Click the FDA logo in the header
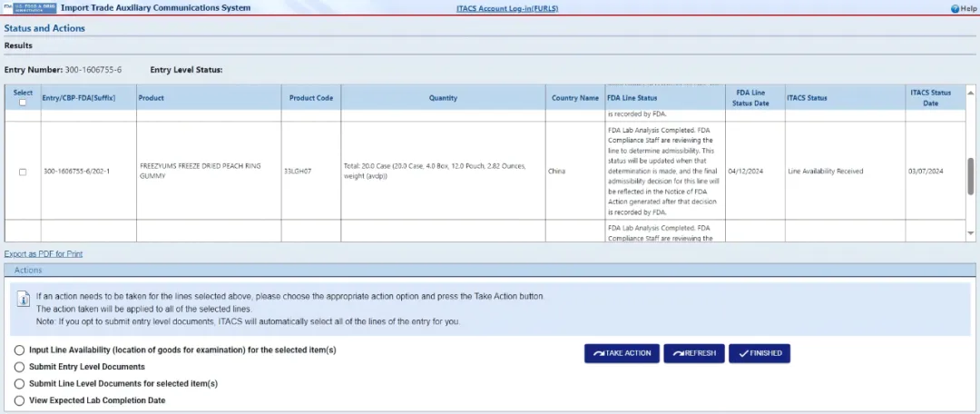Screen dimensions: 980x414 tap(29, 8)
